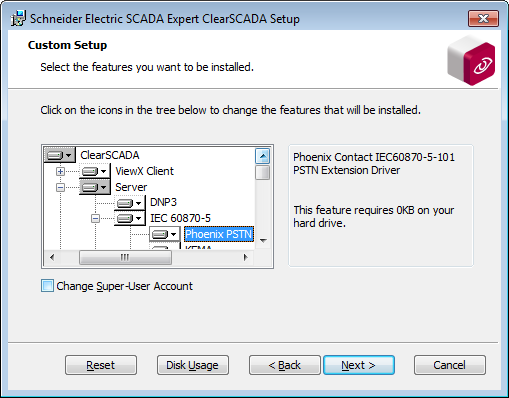This screenshot has height=398, width=509.
Task: Select the DNP3 feature label
Action: tap(163, 203)
